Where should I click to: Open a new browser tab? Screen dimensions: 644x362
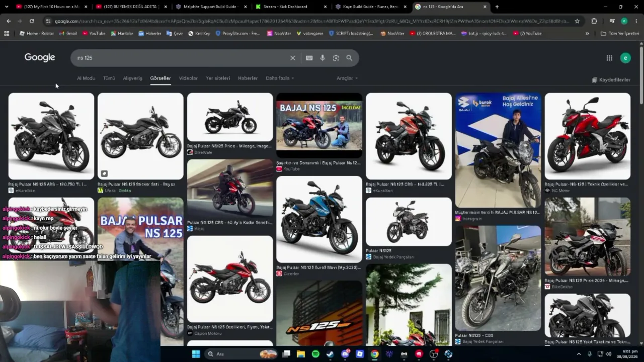coord(497,7)
